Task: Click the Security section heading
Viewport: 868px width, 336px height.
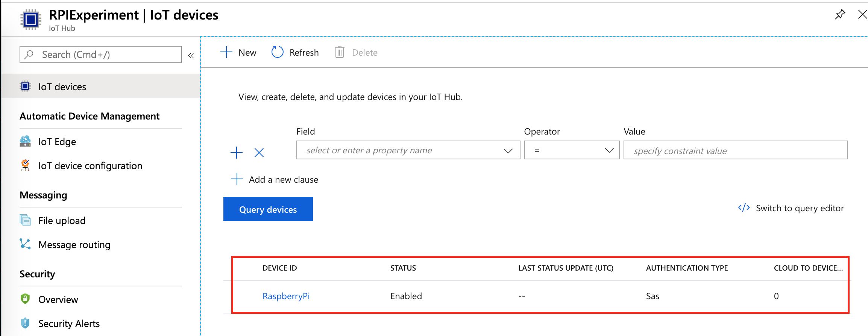Action: (x=37, y=274)
